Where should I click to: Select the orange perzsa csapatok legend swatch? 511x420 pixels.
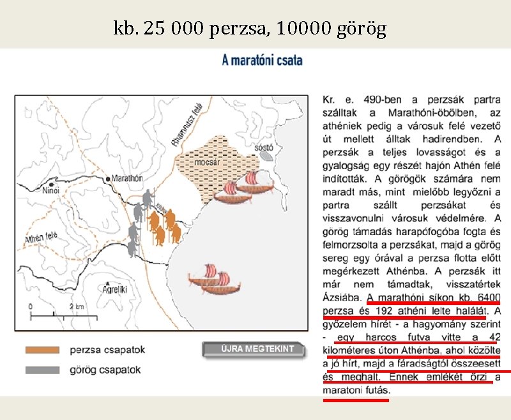[42, 350]
